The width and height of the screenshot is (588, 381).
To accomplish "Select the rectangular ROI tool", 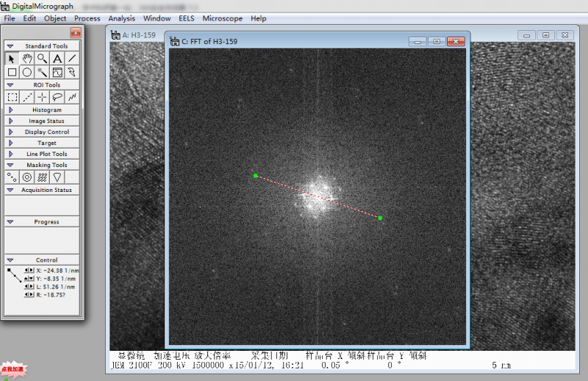I will [12, 97].
